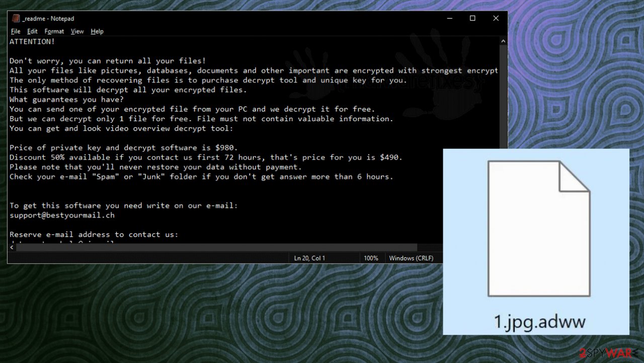Click the 'Discount 50% available' line
The image size is (644, 363).
[206, 157]
